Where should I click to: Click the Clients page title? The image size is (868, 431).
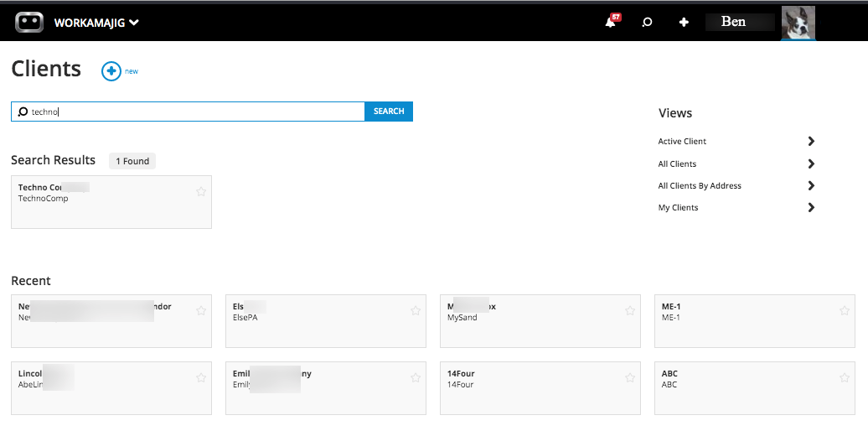point(46,69)
